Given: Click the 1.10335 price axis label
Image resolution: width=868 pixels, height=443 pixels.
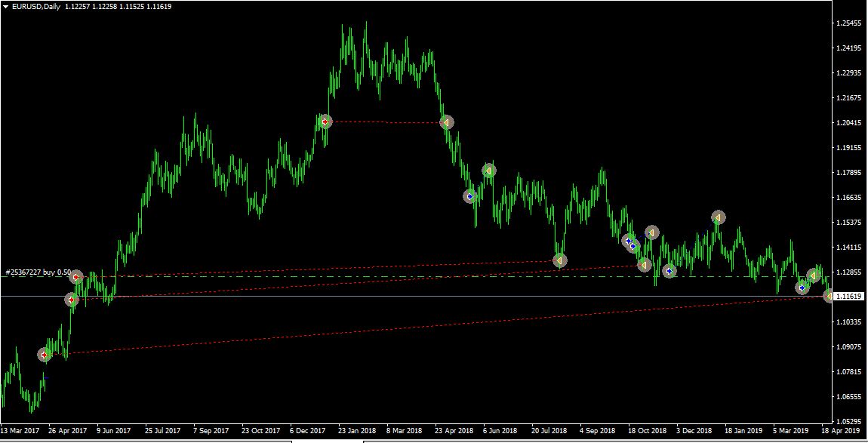Looking at the screenshot, I should [x=849, y=322].
